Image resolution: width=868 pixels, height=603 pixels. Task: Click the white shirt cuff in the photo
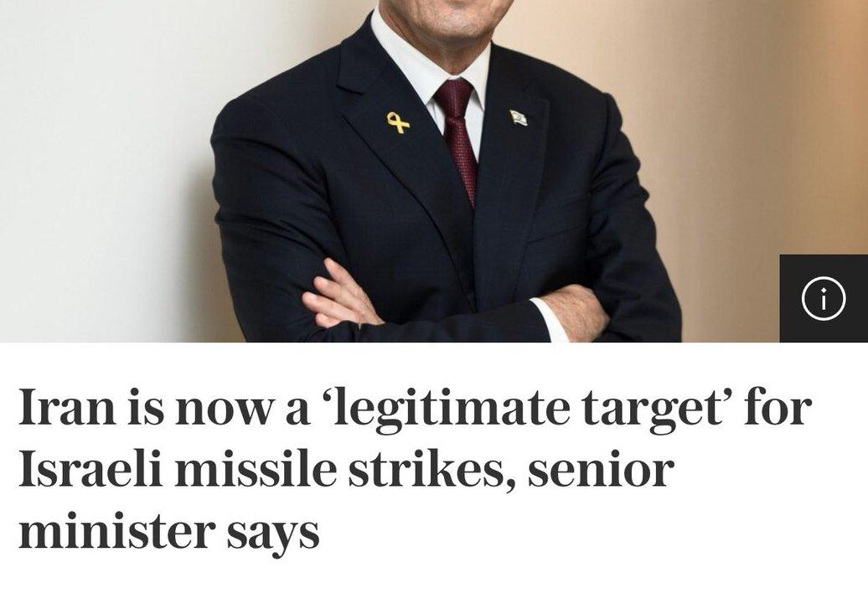click(549, 319)
